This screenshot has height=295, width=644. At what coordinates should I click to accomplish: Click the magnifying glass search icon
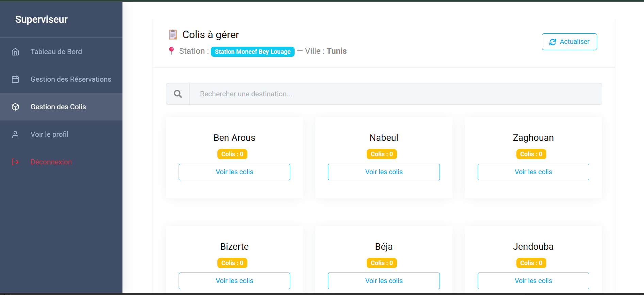coord(178,94)
